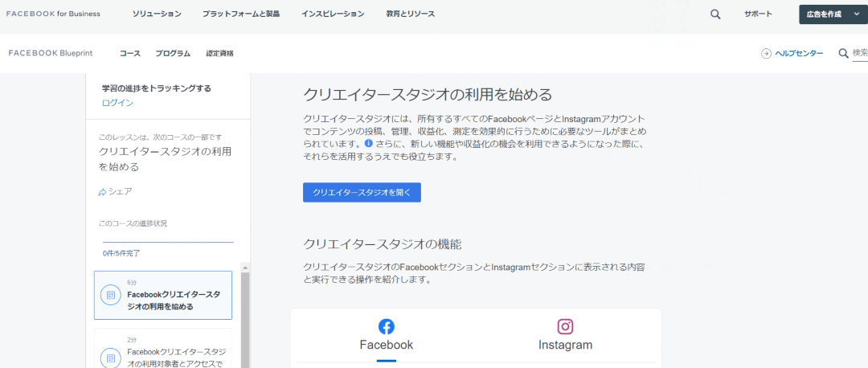The image size is (868, 368).
Task: Click the Instagram logo icon in tab card
Action: click(565, 326)
